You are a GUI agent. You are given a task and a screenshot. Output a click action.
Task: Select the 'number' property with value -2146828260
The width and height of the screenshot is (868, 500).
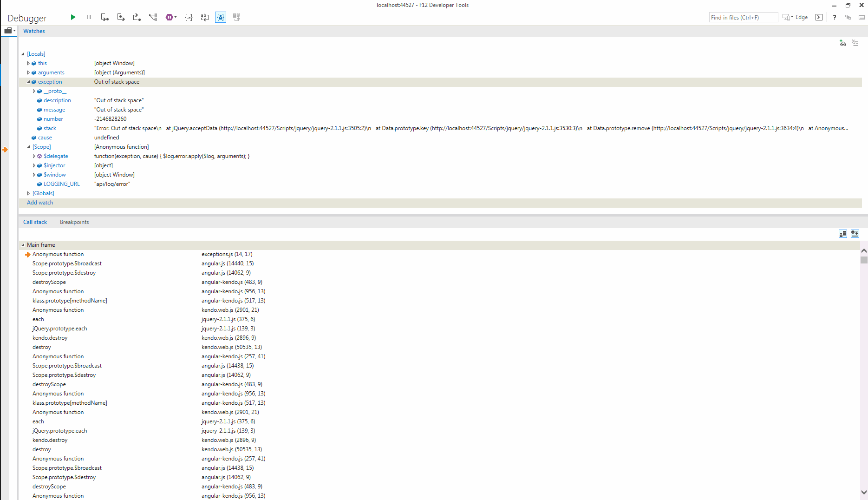[x=440, y=119]
